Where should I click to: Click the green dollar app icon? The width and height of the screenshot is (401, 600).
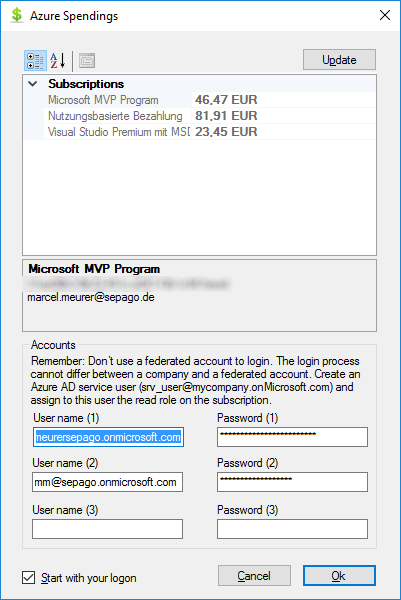[16, 15]
